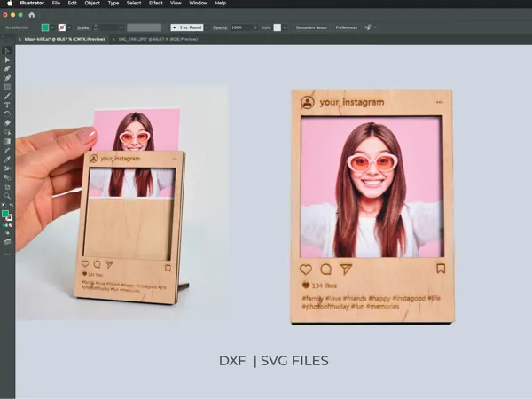Viewport: 532px width, 399px height.
Task: Open the control bar stroke color swatch
Action: coord(62,27)
